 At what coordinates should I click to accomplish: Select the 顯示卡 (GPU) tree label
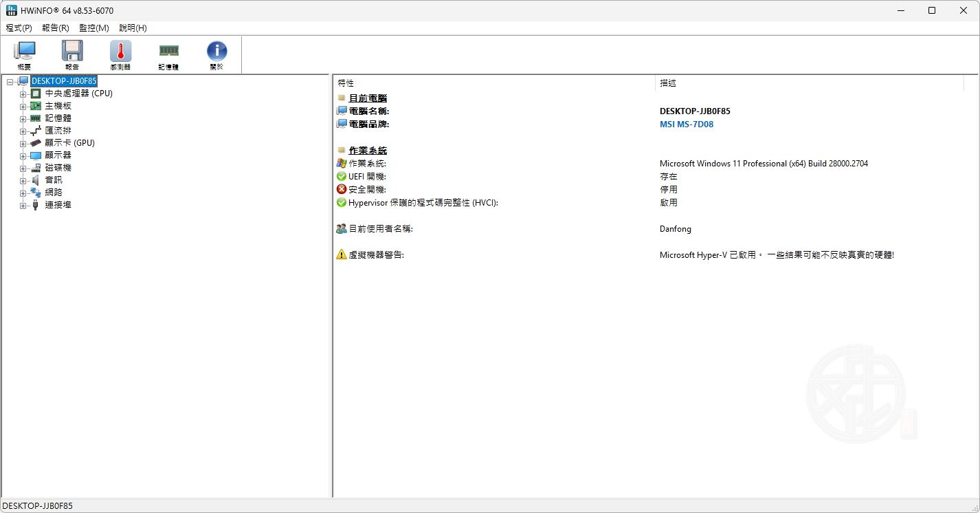point(69,143)
